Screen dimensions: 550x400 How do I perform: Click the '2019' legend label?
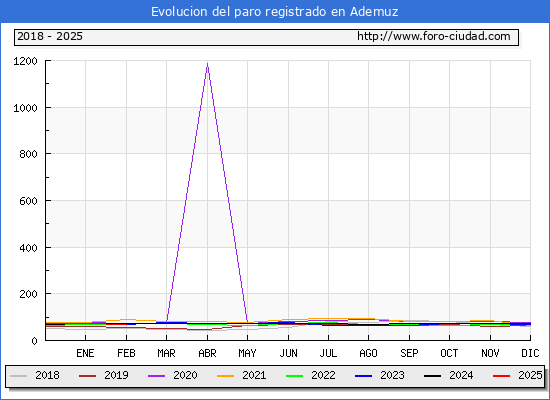coord(116,375)
